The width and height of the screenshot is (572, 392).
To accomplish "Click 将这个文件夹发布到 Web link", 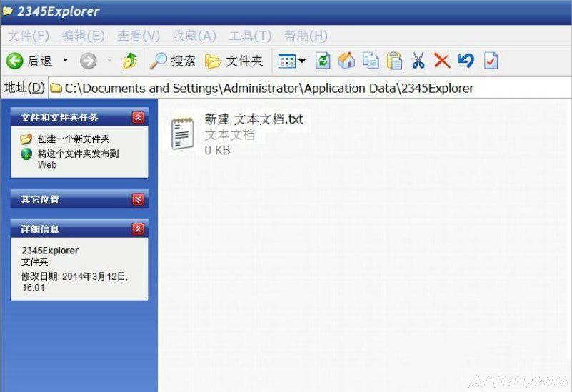I will tap(78, 159).
